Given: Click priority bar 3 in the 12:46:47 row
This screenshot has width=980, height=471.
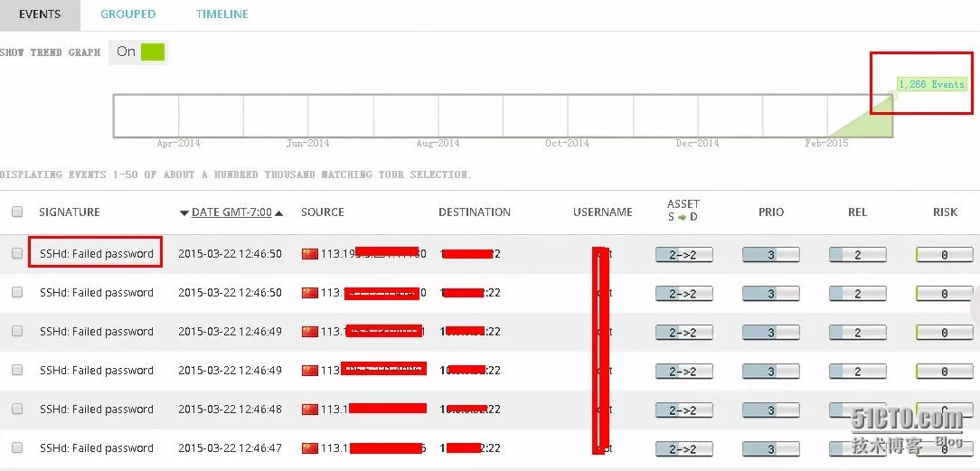Looking at the screenshot, I should (770, 449).
